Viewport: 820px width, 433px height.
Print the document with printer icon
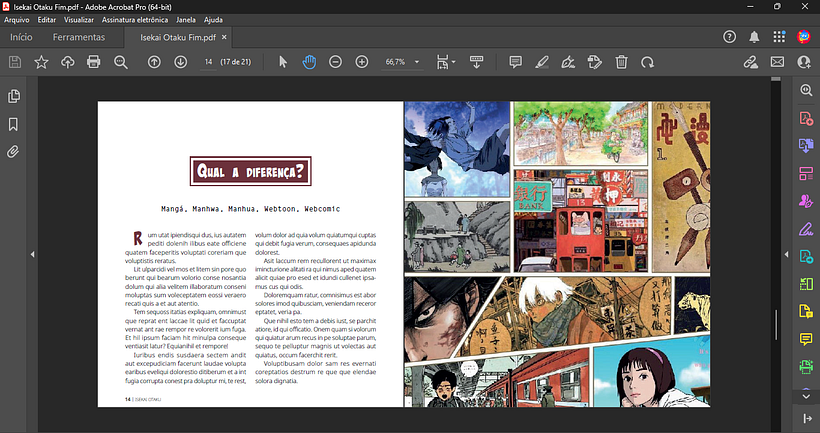(x=94, y=62)
